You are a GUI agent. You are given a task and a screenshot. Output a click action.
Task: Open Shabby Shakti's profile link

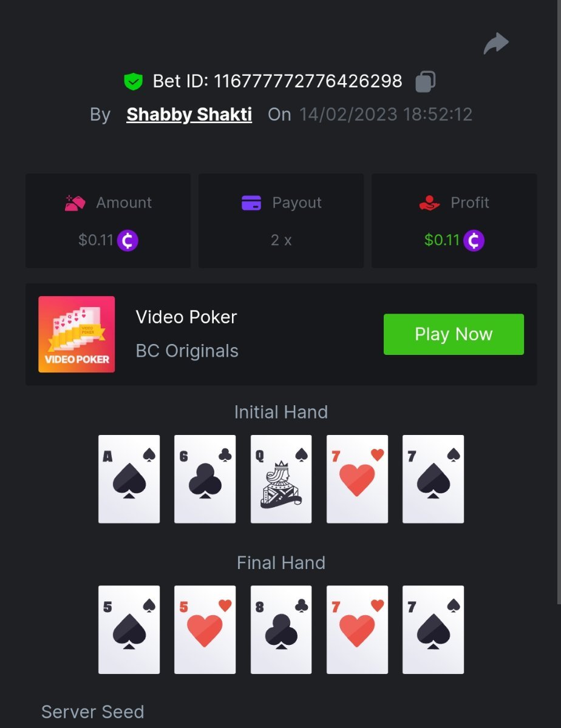click(189, 114)
